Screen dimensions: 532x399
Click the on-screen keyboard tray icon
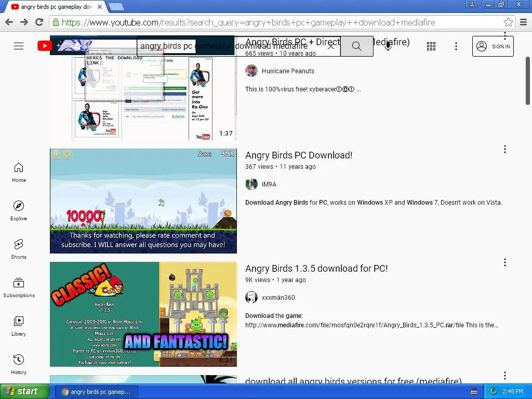474,392
